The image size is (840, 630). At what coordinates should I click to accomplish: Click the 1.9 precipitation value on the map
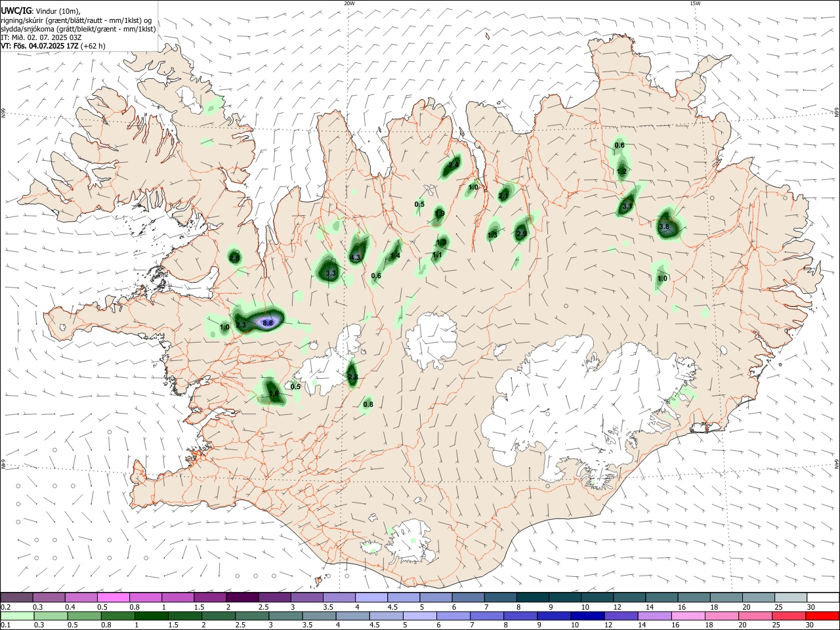[440, 213]
